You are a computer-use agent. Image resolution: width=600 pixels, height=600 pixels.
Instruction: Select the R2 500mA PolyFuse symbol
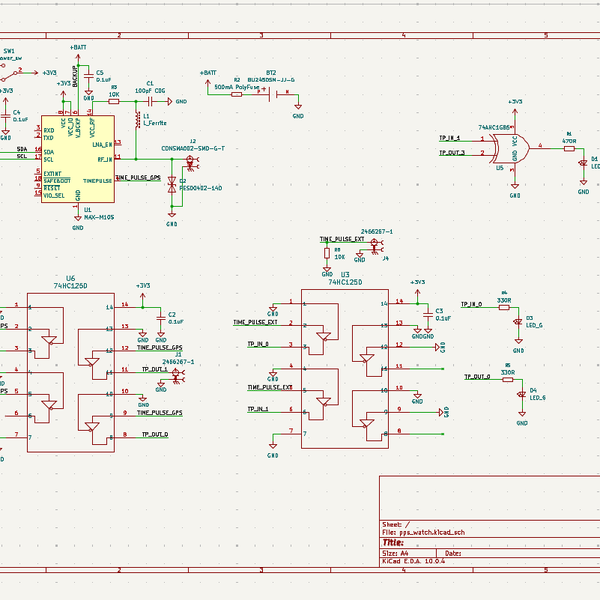click(x=236, y=94)
